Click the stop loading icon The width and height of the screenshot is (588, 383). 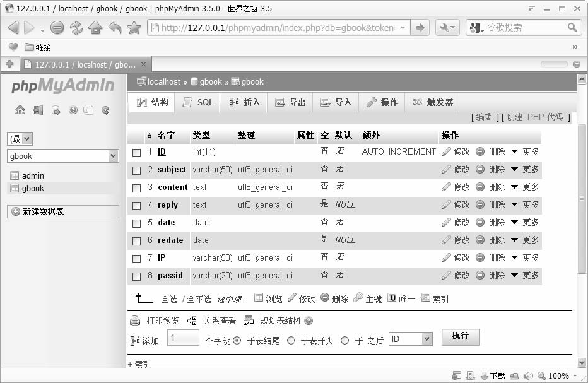57,28
